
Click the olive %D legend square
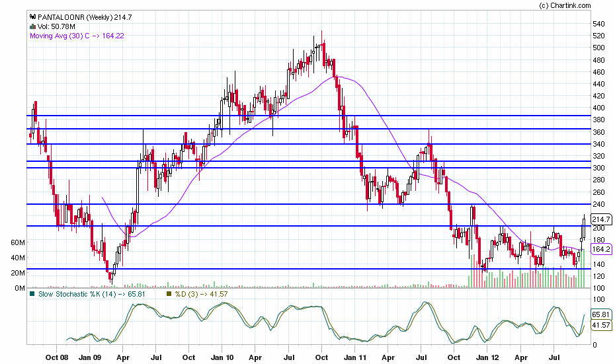click(169, 294)
